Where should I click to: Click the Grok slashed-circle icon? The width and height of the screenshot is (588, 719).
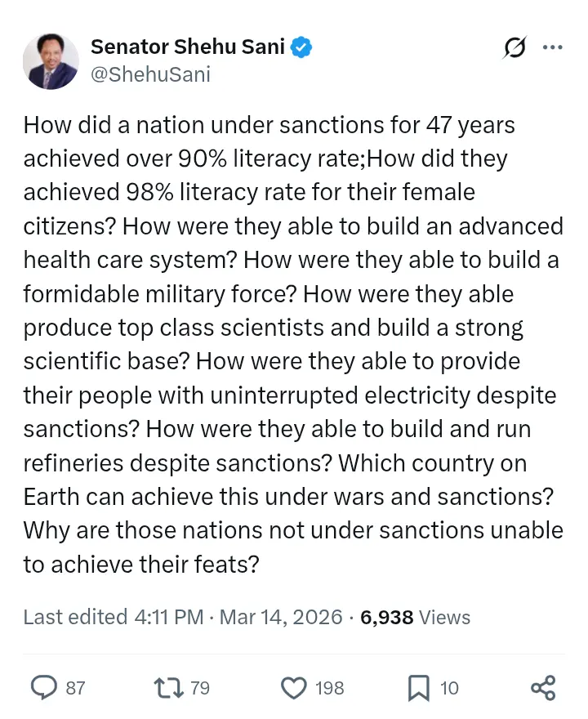(x=514, y=49)
